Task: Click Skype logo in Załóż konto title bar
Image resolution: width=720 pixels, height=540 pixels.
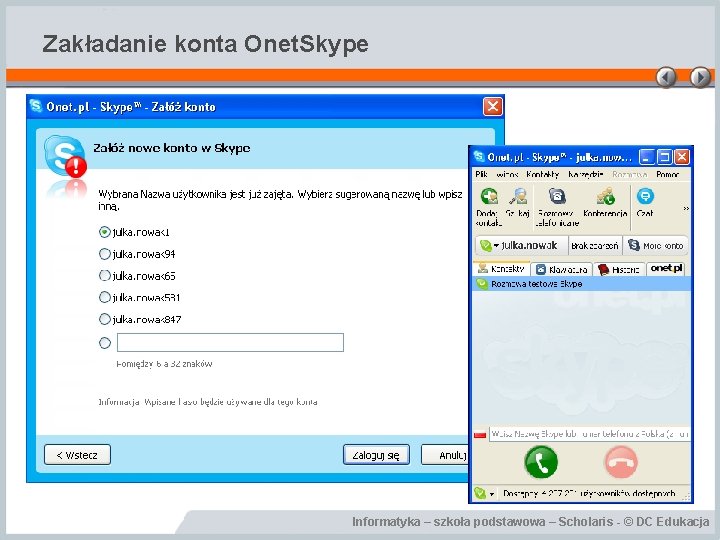Action: tap(36, 106)
